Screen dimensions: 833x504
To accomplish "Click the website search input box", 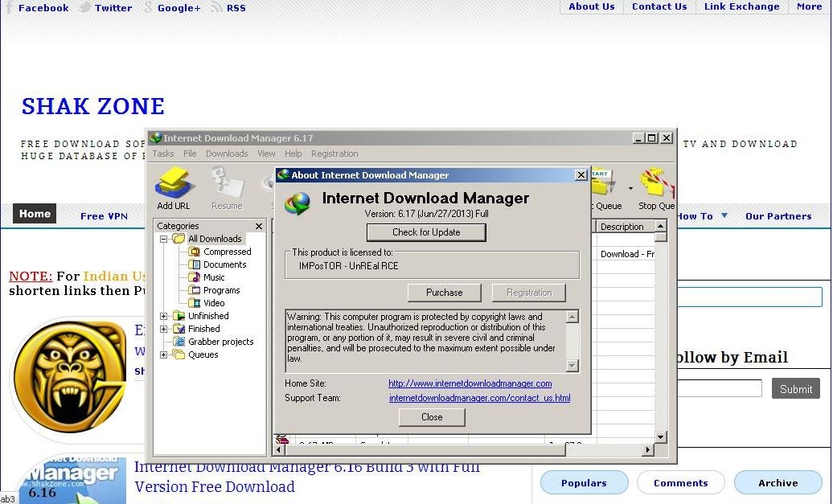I will 749,297.
